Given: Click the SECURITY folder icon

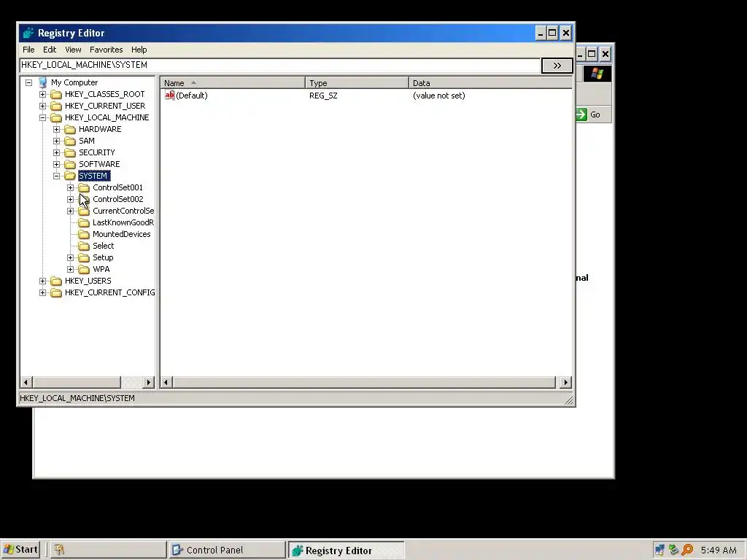Looking at the screenshot, I should pos(70,152).
